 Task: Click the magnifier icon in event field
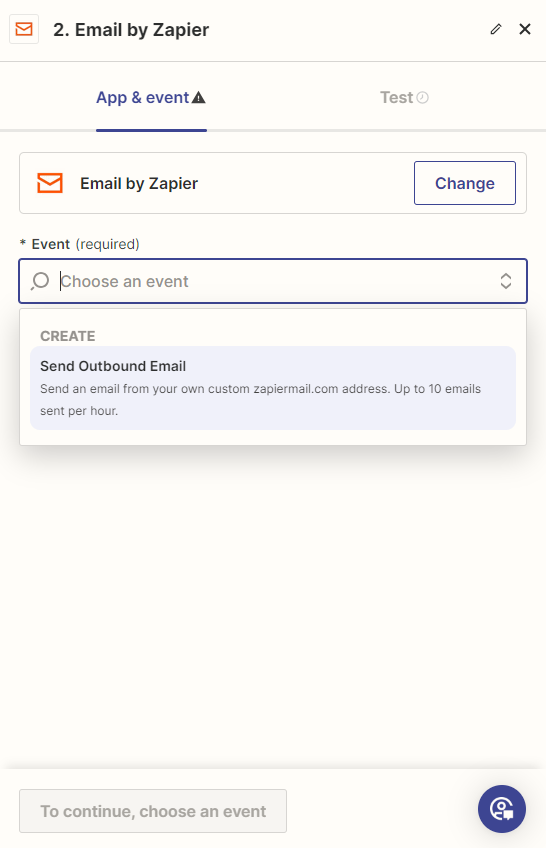coord(40,281)
